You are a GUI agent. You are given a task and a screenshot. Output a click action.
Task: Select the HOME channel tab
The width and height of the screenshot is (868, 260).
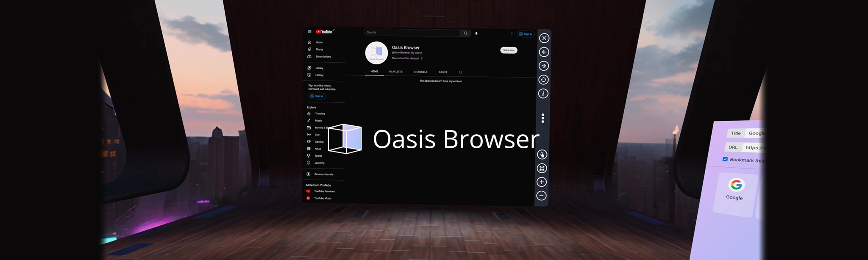click(374, 72)
